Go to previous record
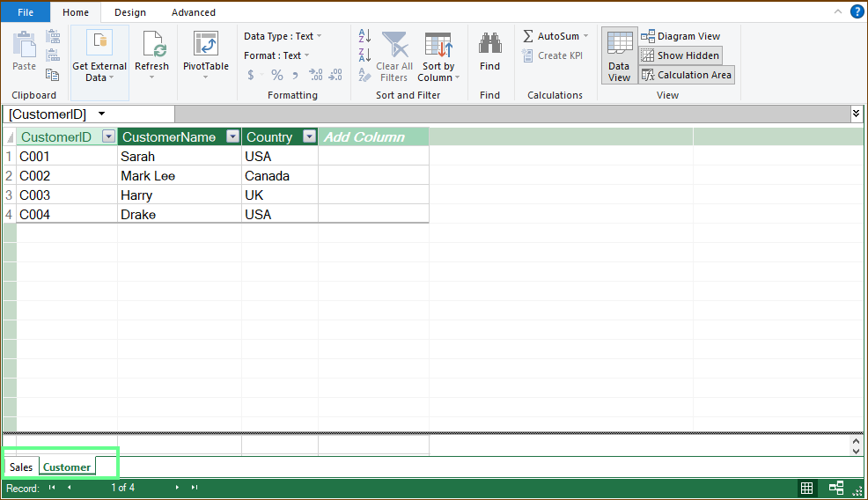Viewport: 868px width, 500px height. (x=70, y=488)
